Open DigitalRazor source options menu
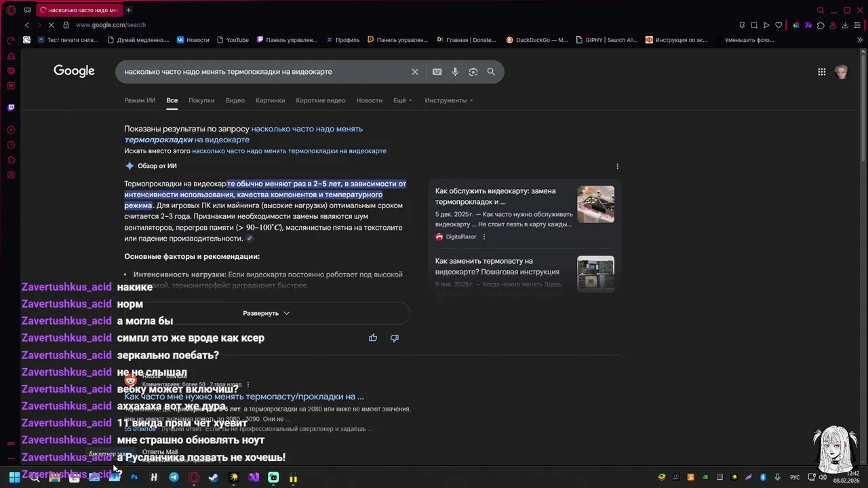The image size is (868, 488). [x=484, y=237]
